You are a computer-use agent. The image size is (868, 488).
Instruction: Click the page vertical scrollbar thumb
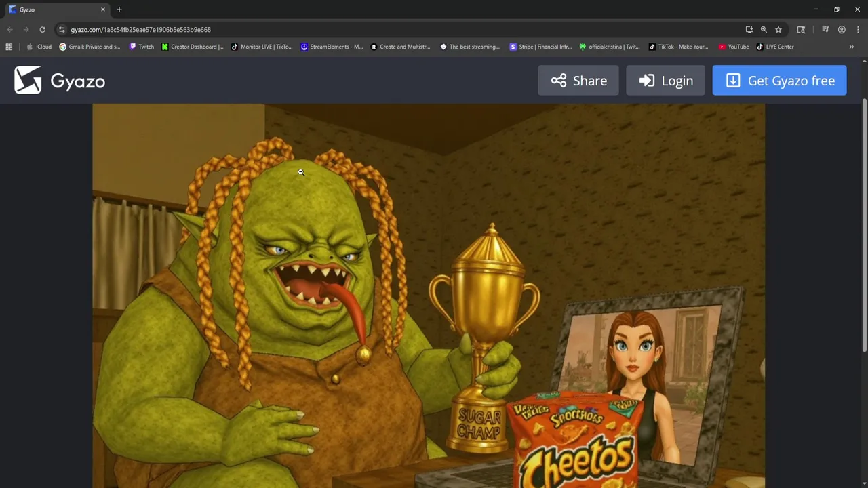[x=864, y=225]
